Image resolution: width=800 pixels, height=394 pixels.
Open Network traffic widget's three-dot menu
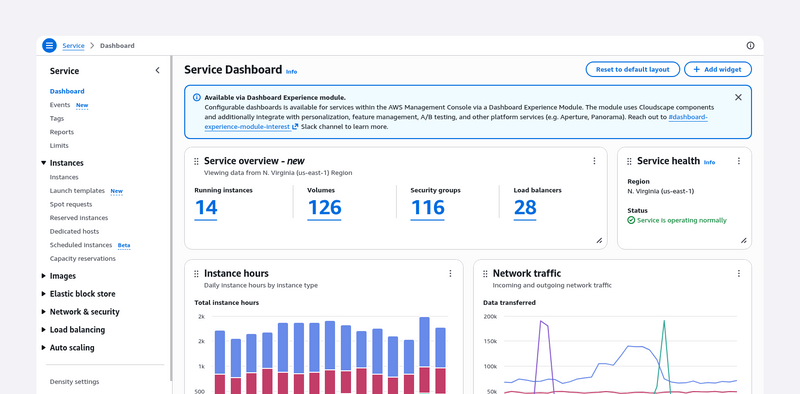coord(738,274)
